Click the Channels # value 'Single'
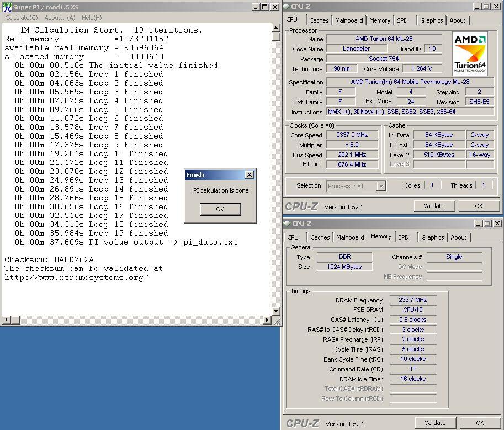This screenshot has height=430, width=504. click(x=454, y=257)
